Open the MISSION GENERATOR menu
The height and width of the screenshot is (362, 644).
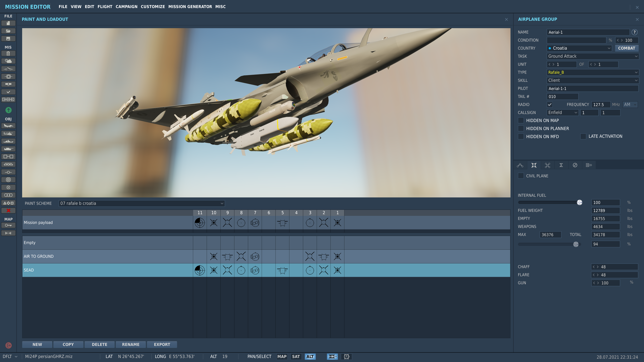click(190, 7)
